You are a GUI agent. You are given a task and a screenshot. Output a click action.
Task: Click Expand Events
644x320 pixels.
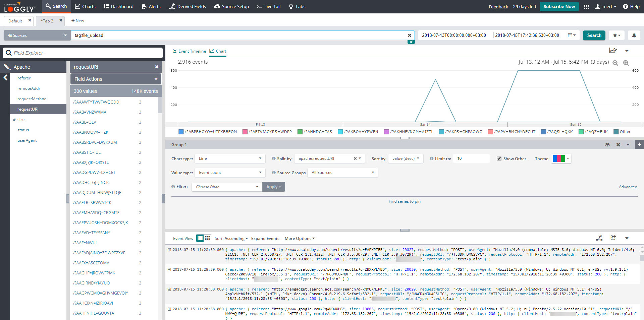coord(265,238)
